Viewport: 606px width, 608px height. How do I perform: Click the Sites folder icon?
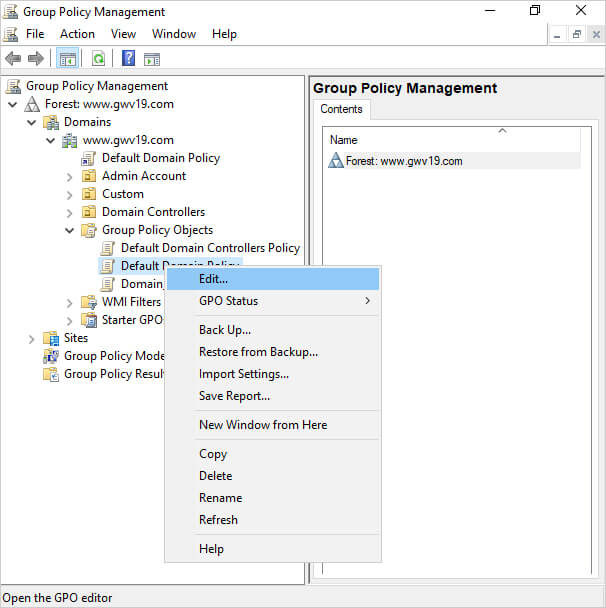51,338
